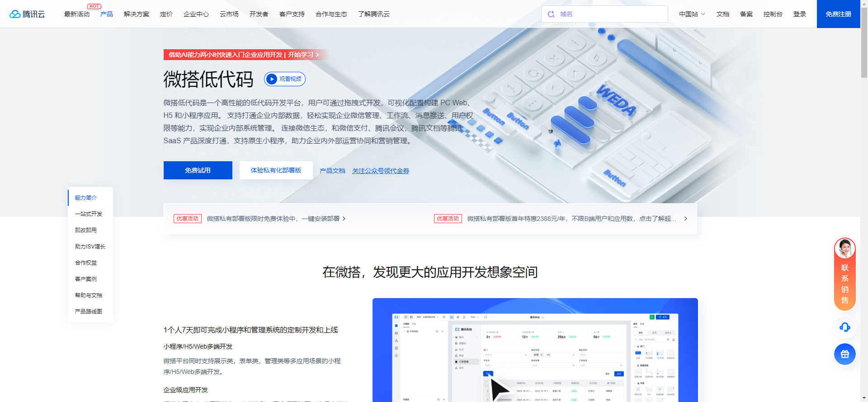Click the 免费注册 button
The width and height of the screenshot is (868, 402).
(x=839, y=14)
